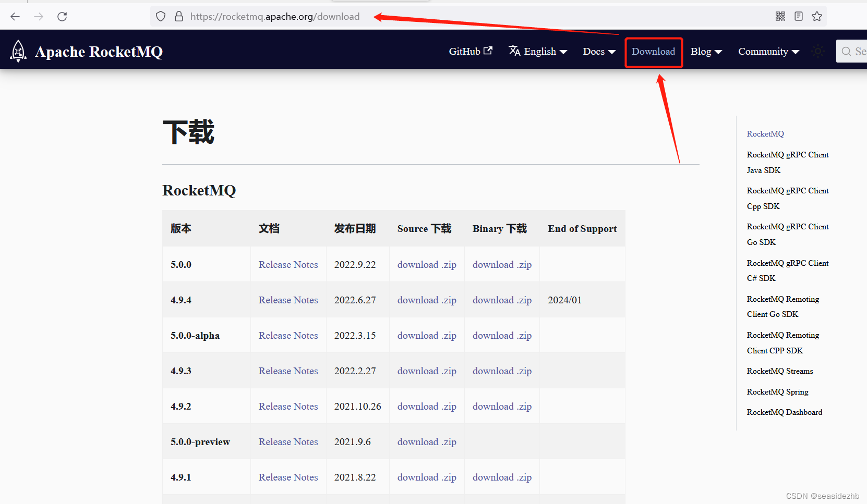Click the browser forward arrow
This screenshot has width=867, height=504.
(39, 17)
